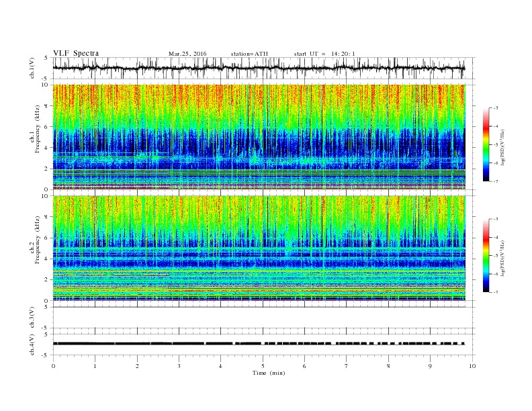Select the "ch.2 Frequency (kHz)" axis label
The image size is (532, 411).
click(35, 240)
